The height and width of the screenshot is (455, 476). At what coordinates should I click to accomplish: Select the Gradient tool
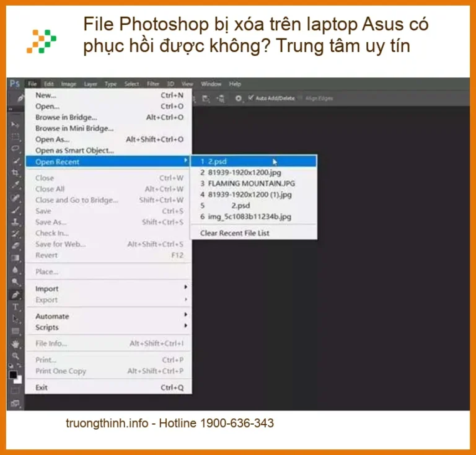tap(15, 258)
